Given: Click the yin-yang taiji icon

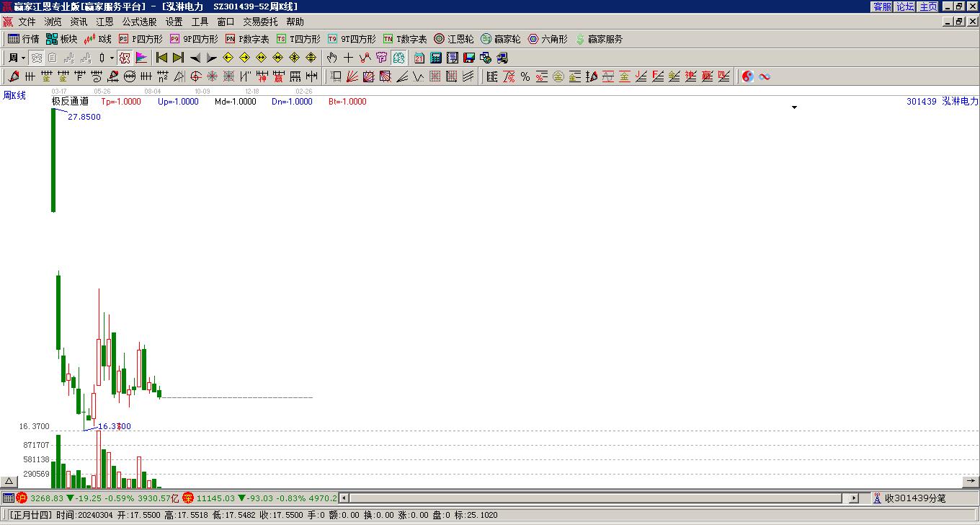Looking at the screenshot, I should 748,76.
